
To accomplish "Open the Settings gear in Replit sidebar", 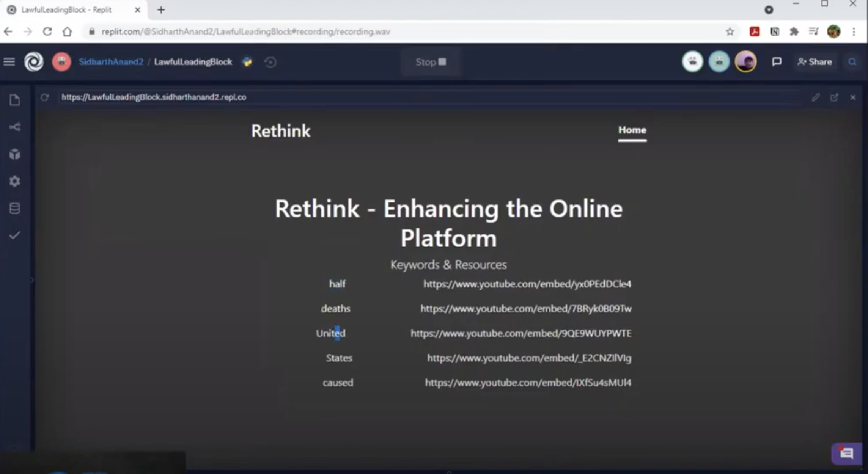I will [x=15, y=181].
